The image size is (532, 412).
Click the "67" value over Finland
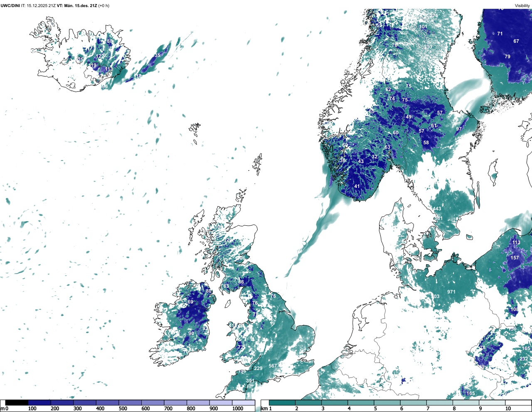[x=516, y=41]
